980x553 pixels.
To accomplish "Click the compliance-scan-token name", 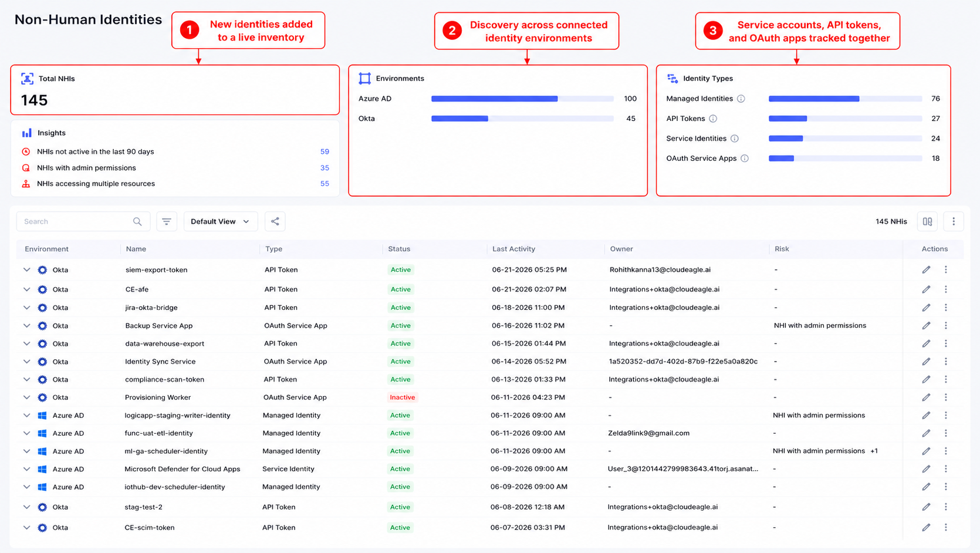I will [x=165, y=379].
